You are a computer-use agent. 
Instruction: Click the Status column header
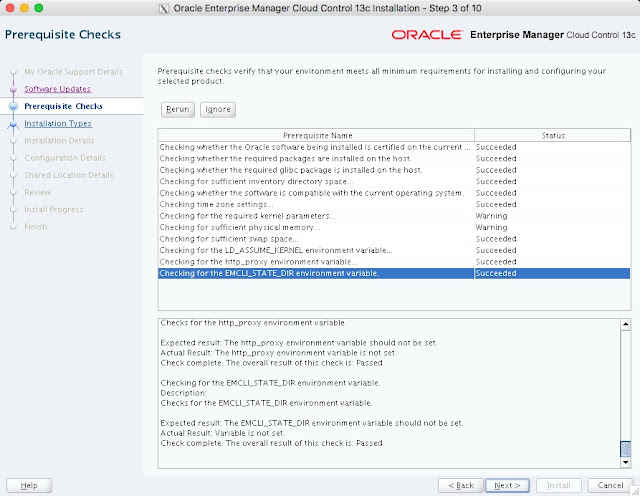(x=553, y=136)
